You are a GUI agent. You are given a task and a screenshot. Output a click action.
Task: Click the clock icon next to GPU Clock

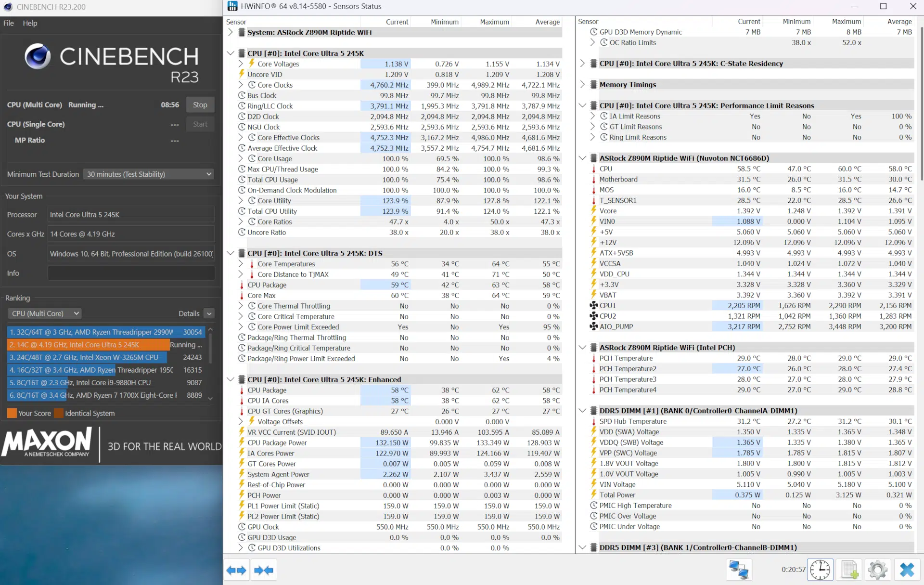coord(242,527)
